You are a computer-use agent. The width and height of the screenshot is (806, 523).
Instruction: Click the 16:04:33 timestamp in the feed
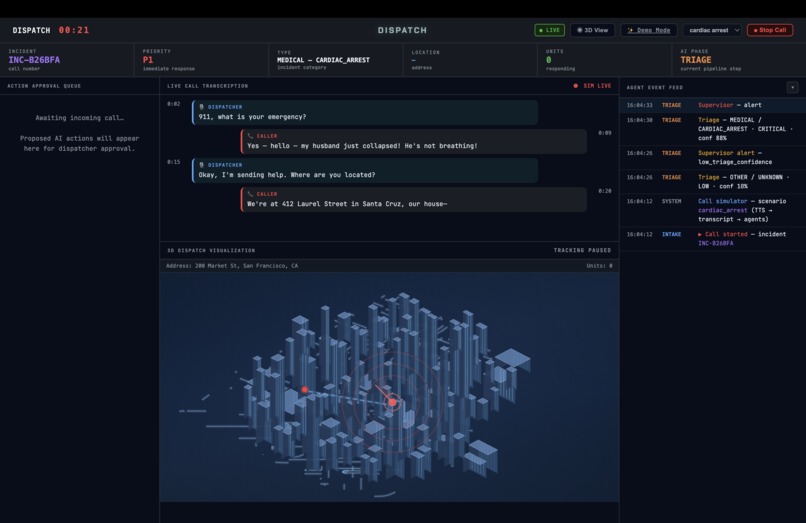(x=639, y=105)
